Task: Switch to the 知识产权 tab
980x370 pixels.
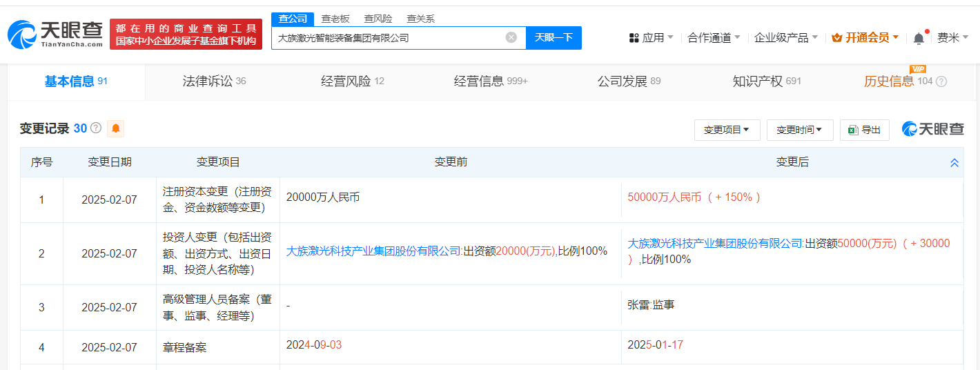Action: coord(767,81)
